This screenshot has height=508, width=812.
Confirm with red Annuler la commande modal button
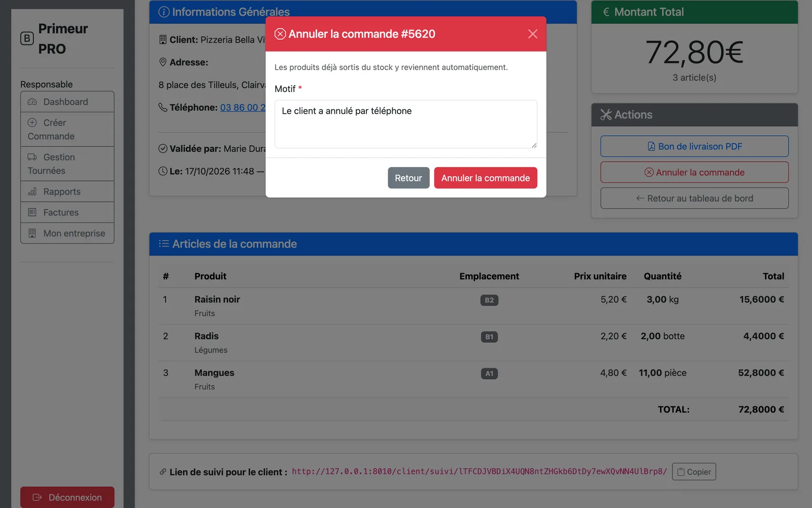tap(485, 178)
